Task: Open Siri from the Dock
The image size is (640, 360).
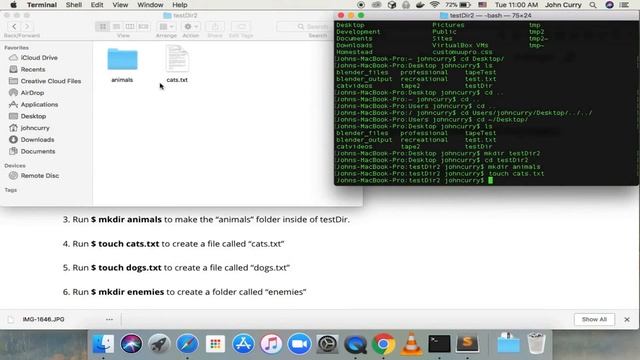Action: click(131, 344)
